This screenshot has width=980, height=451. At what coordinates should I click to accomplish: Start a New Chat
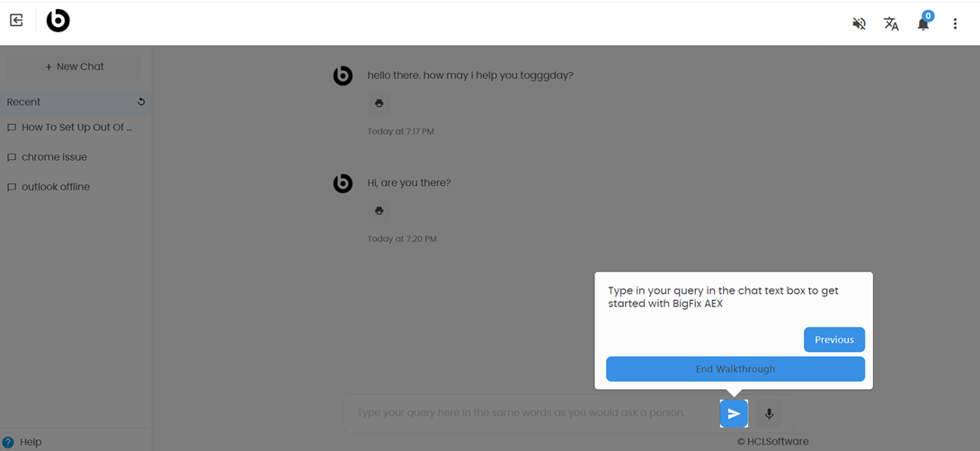click(x=74, y=66)
